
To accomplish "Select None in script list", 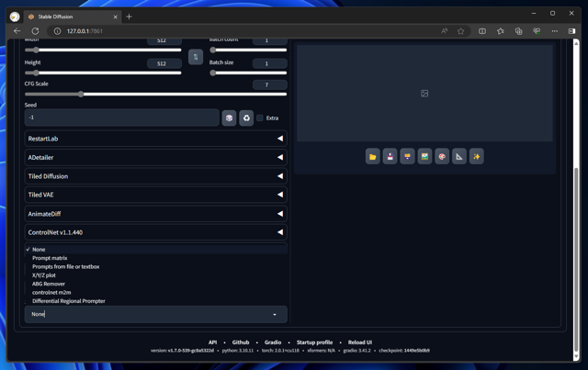I will point(155,250).
